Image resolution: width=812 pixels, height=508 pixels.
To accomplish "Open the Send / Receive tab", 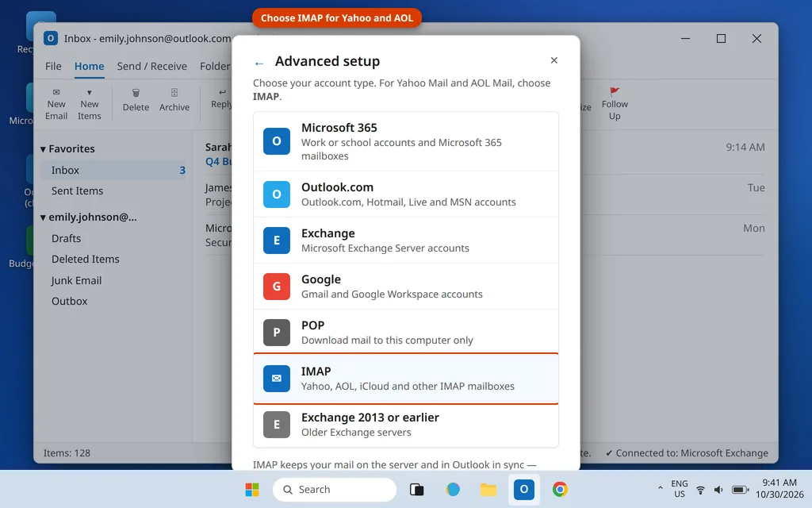I will click(151, 66).
